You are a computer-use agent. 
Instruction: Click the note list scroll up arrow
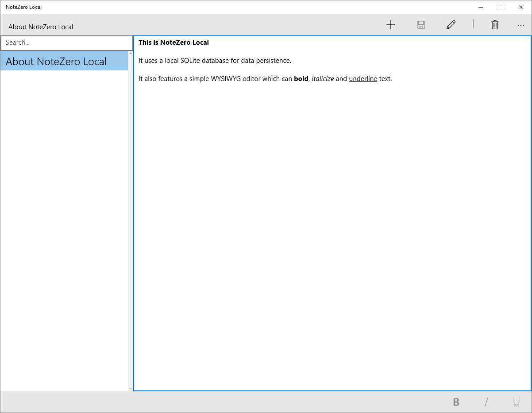tap(131, 54)
